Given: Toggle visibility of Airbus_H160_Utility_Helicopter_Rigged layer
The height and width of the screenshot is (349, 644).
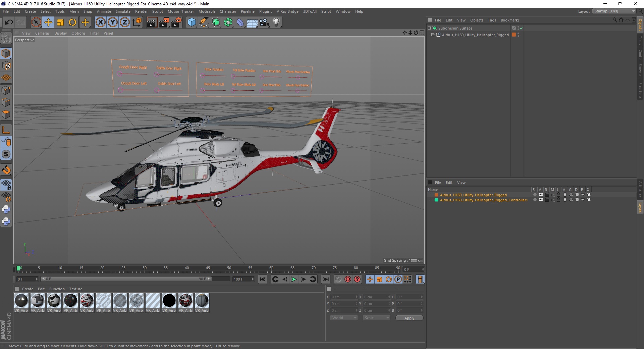Looking at the screenshot, I should pyautogui.click(x=541, y=195).
